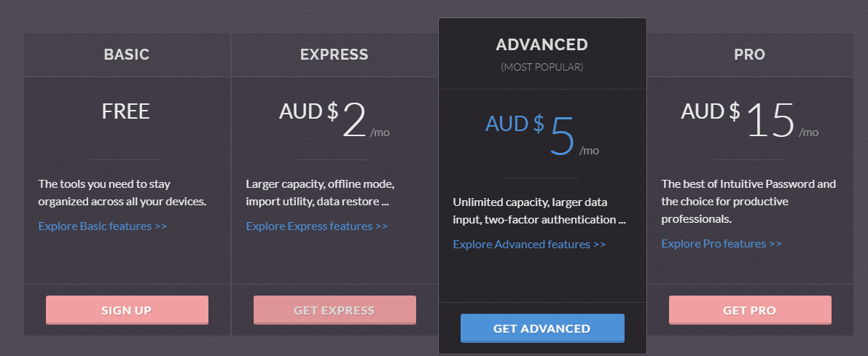Click the Pro plan description text
Screen dimensions: 868x356
click(748, 201)
